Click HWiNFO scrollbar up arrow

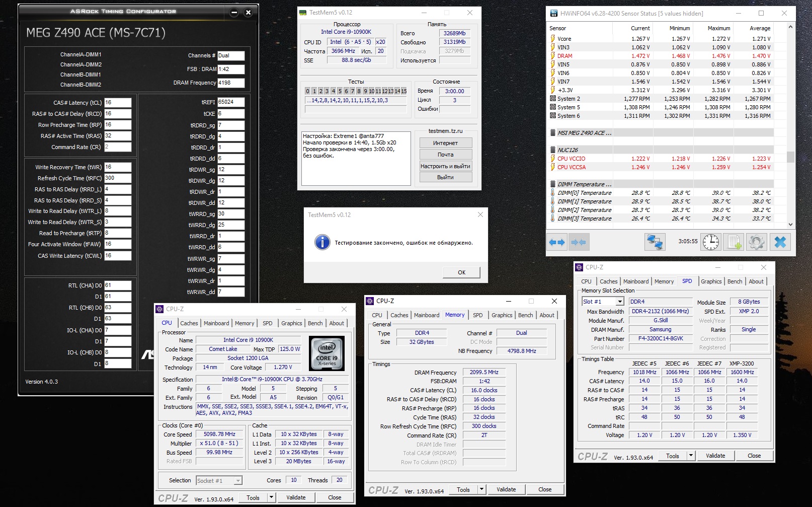pos(790,27)
